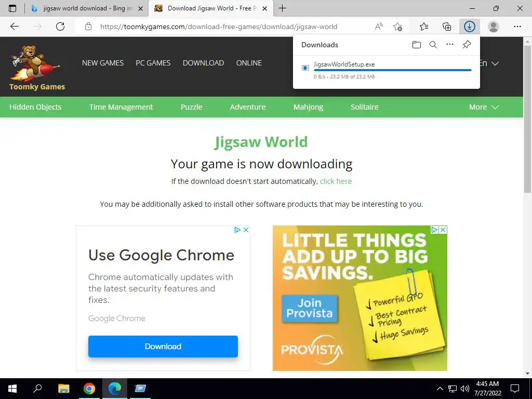Click the page vertical scrollbar thumb
The width and height of the screenshot is (532, 399).
[x=528, y=119]
